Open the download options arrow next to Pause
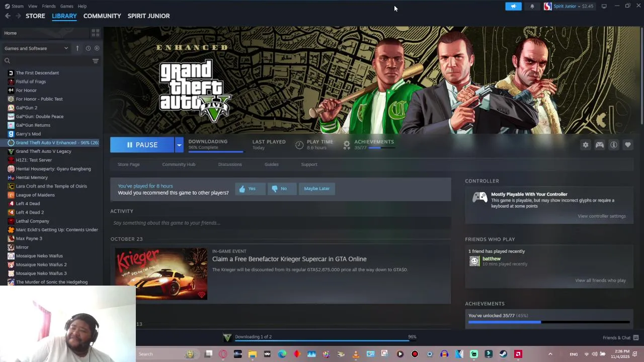 coord(179,145)
